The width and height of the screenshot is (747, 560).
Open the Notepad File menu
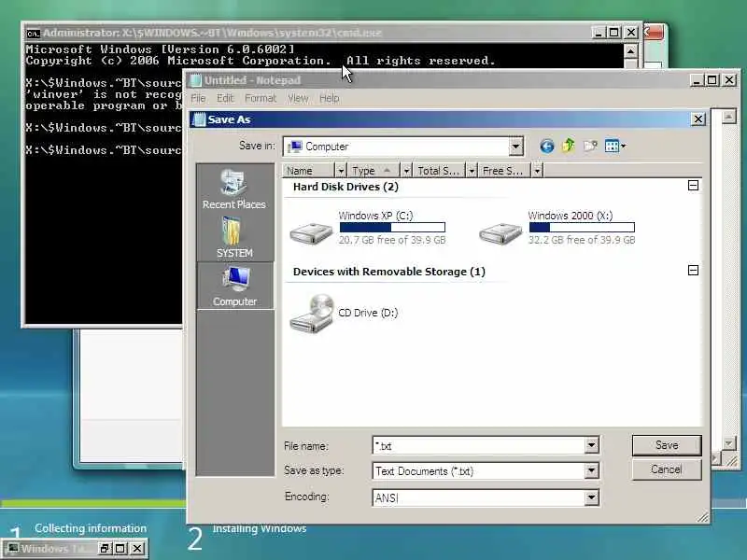(198, 99)
